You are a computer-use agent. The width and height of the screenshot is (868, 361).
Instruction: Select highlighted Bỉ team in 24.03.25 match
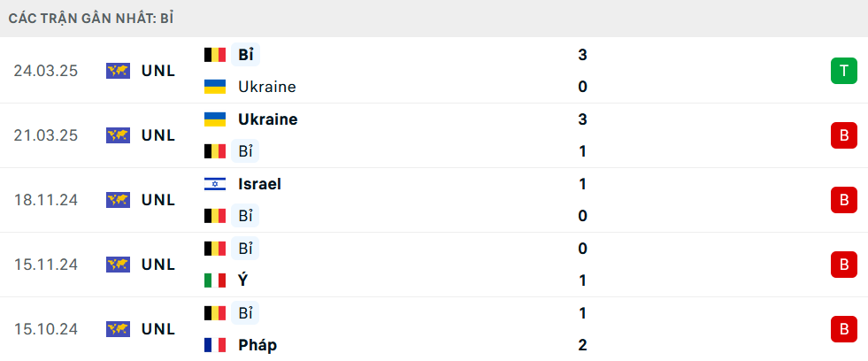pyautogui.click(x=245, y=54)
